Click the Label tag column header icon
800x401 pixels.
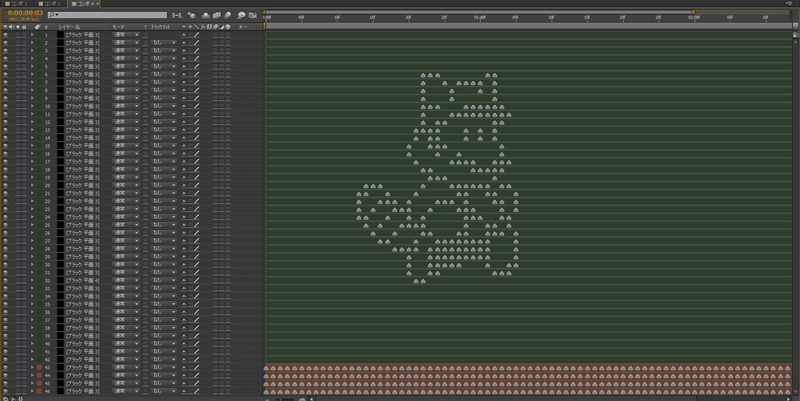tap(37, 27)
